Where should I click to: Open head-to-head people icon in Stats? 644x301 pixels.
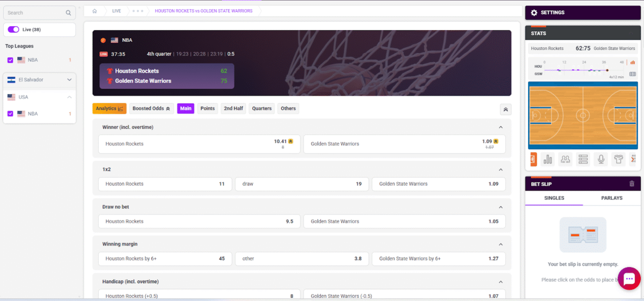(x=565, y=159)
